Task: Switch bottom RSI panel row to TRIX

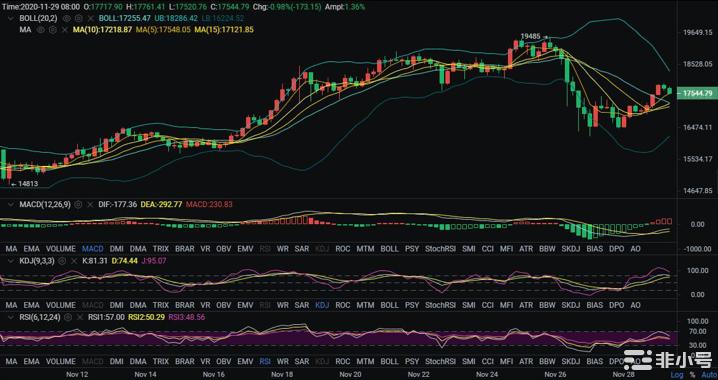Action: tap(161, 361)
